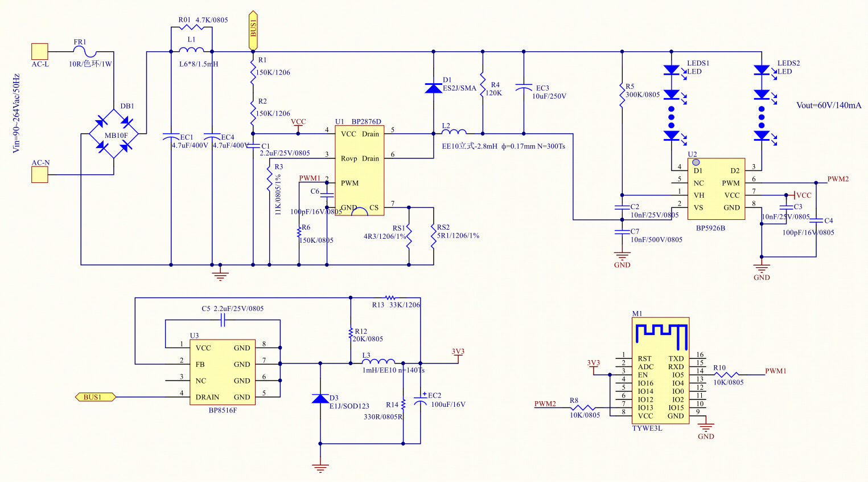Viewport: 868px width, 482px height.
Task: Click the 'L6*8/1.5mH' inductor value text
Action: tap(199, 64)
